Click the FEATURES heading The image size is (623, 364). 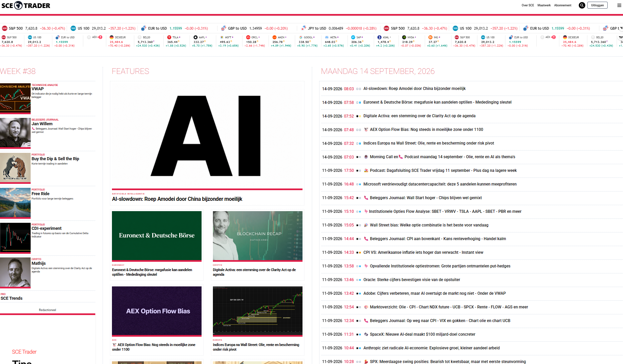click(x=130, y=71)
